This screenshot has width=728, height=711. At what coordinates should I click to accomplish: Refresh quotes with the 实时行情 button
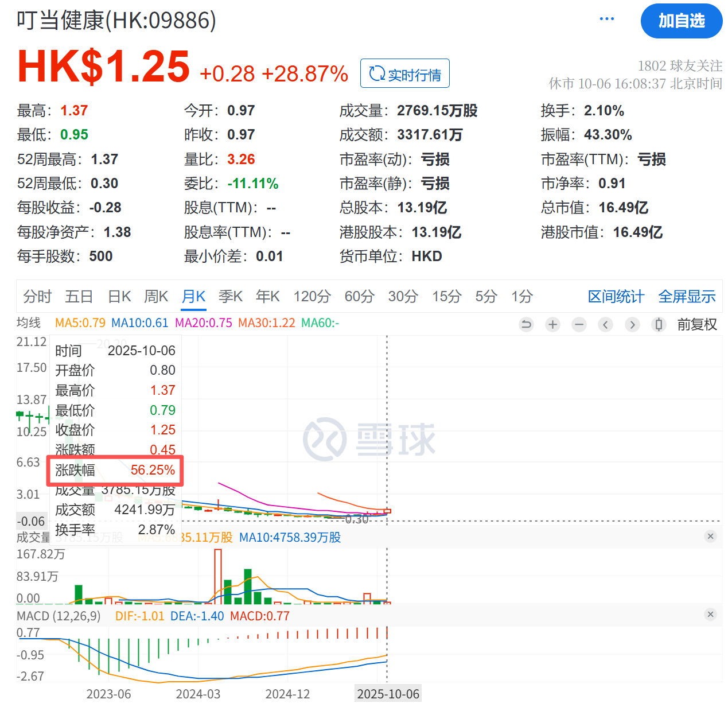pos(405,73)
